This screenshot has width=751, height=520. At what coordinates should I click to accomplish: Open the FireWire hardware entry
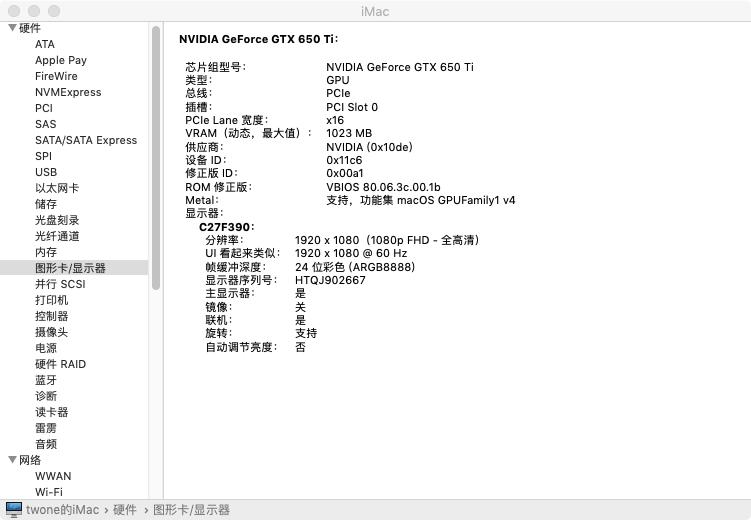coord(56,76)
